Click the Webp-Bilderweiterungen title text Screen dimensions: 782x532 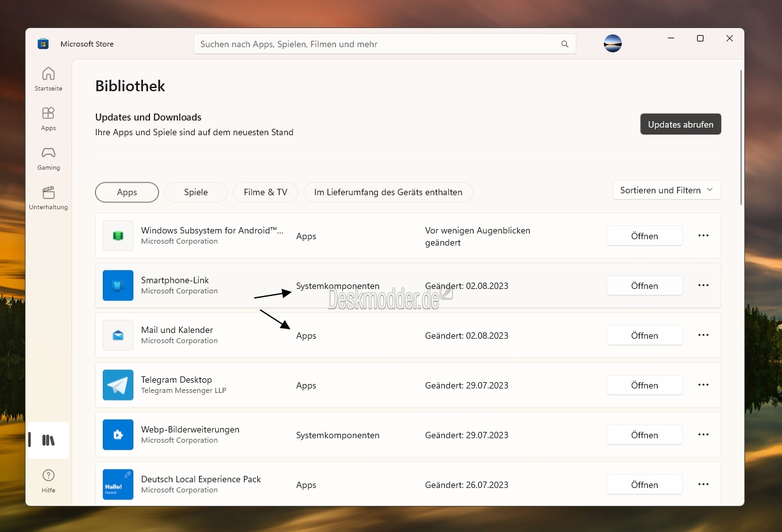point(190,429)
